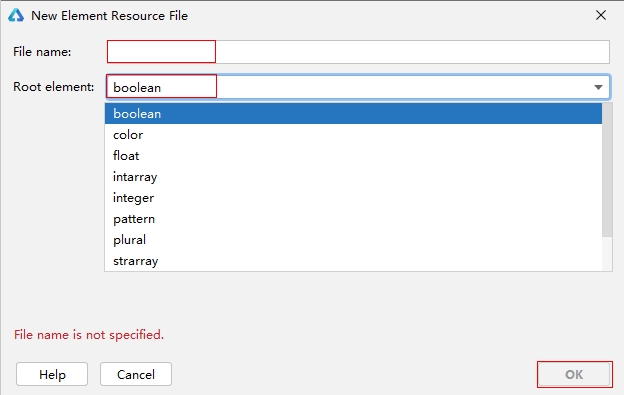Select pattern root element
This screenshot has height=395, width=624.
(353, 219)
